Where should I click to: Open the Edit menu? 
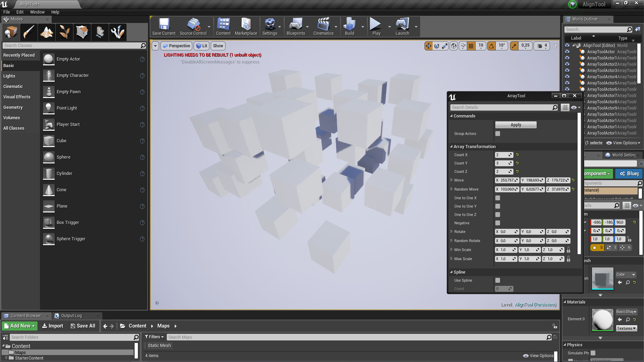(20, 12)
